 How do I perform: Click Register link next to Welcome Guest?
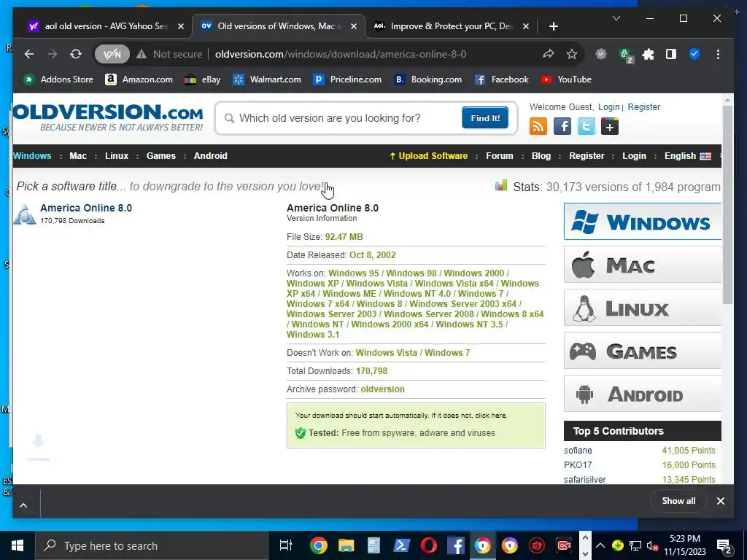click(x=643, y=107)
